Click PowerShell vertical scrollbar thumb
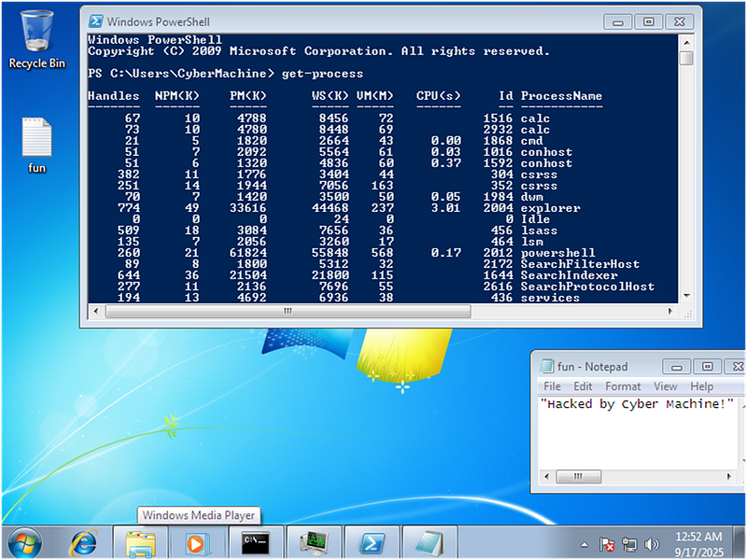This screenshot has height=560, width=747. 686,58
